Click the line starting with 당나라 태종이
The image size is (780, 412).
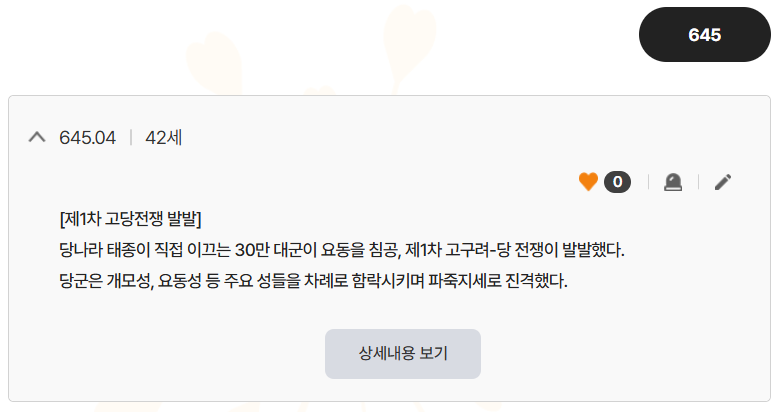[348, 249]
